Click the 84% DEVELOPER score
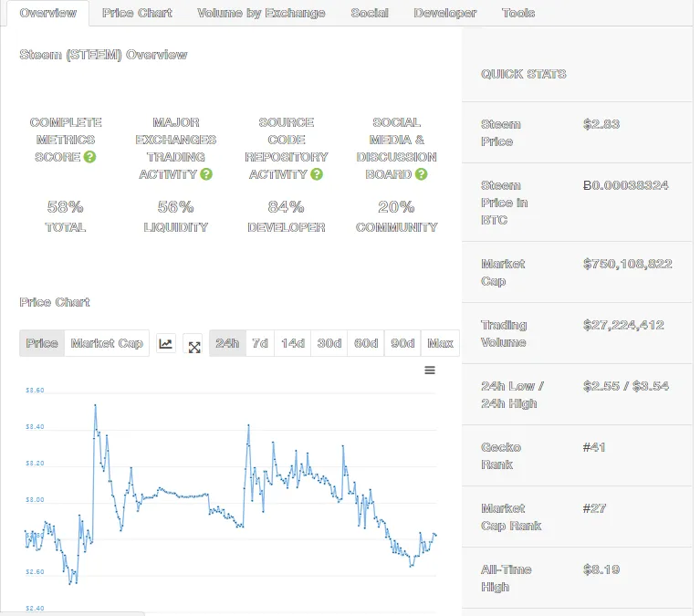The height and width of the screenshot is (616, 700). [287, 216]
